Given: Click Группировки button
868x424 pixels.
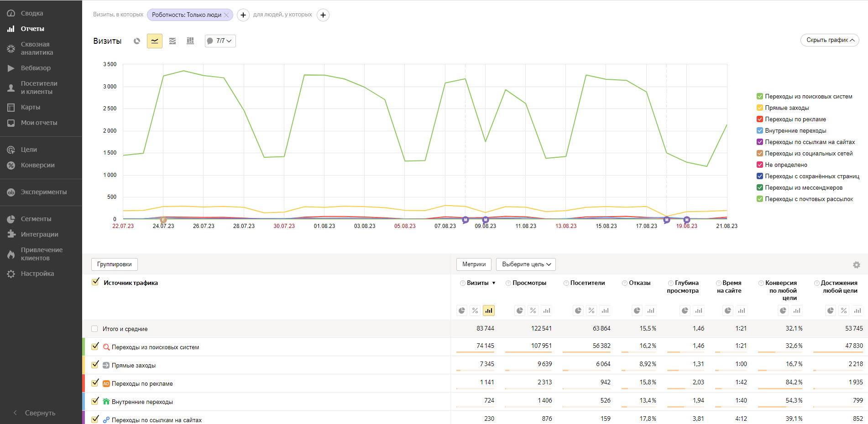Looking at the screenshot, I should (115, 264).
